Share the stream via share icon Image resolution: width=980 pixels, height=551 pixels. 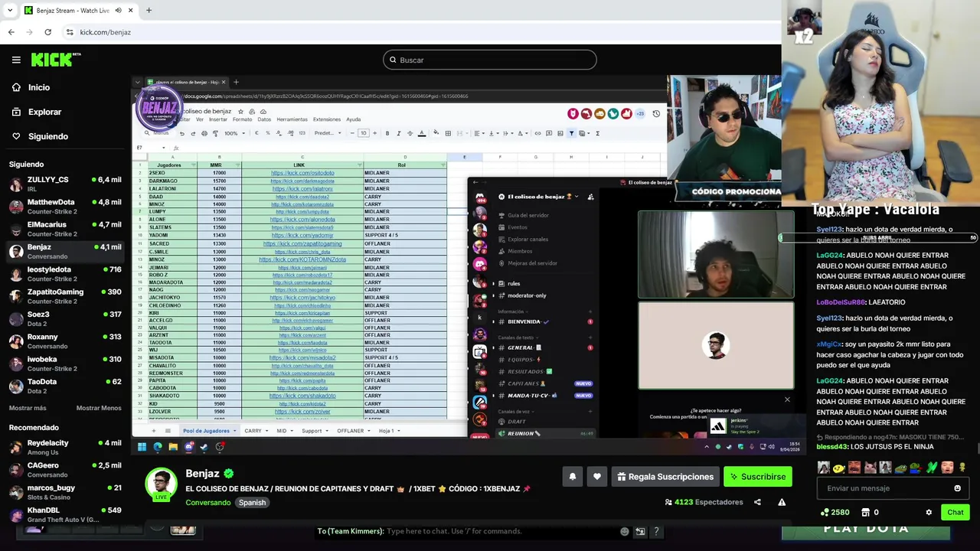pos(757,502)
